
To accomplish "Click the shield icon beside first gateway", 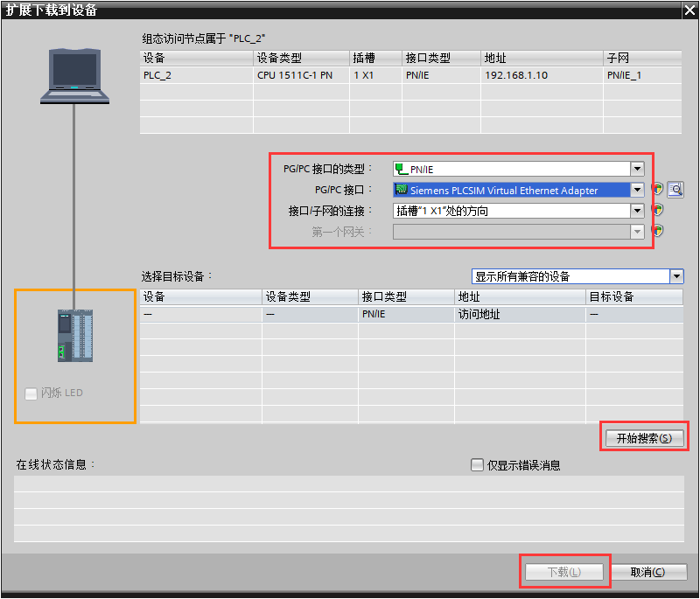I will (x=657, y=231).
